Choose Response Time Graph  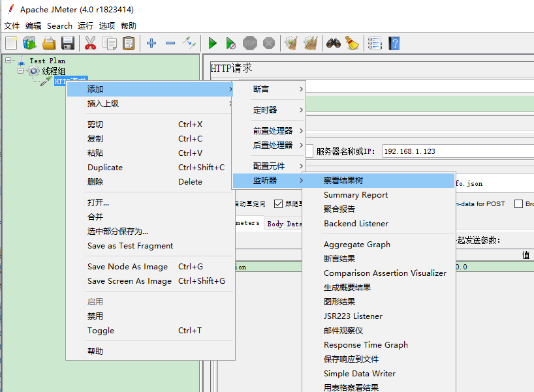click(379, 344)
